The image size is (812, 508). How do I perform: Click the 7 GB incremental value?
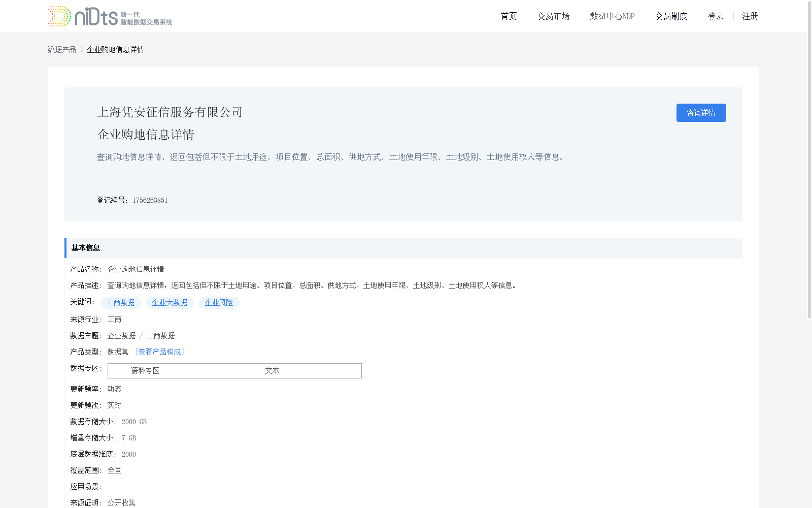[129, 438]
